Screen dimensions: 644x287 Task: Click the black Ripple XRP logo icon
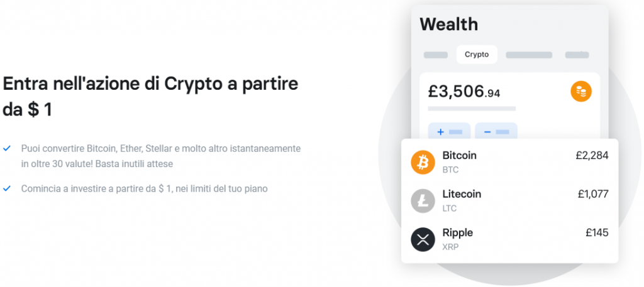pos(423,239)
